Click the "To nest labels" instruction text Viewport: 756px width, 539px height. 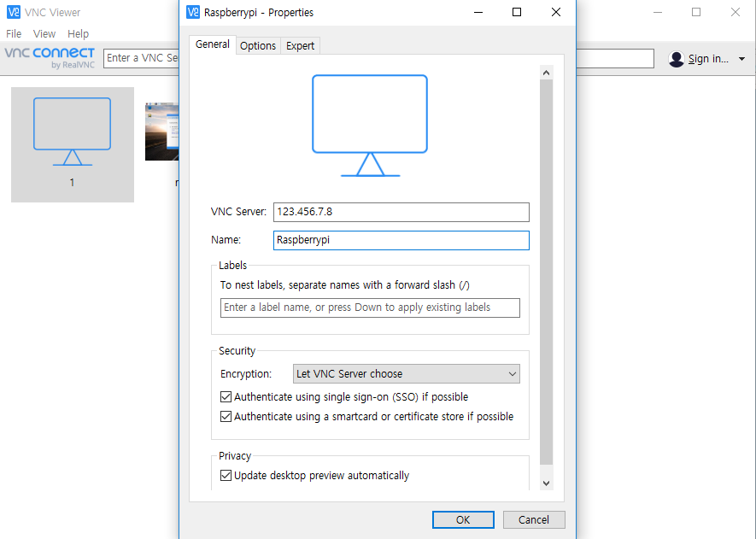tap(345, 285)
